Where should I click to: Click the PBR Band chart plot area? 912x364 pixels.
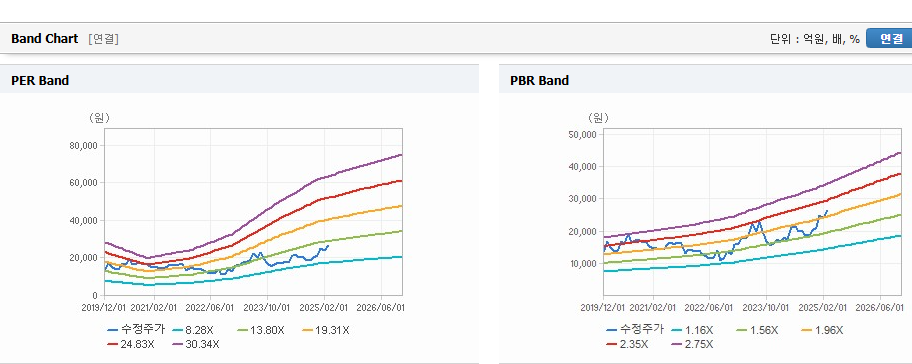tap(753, 212)
